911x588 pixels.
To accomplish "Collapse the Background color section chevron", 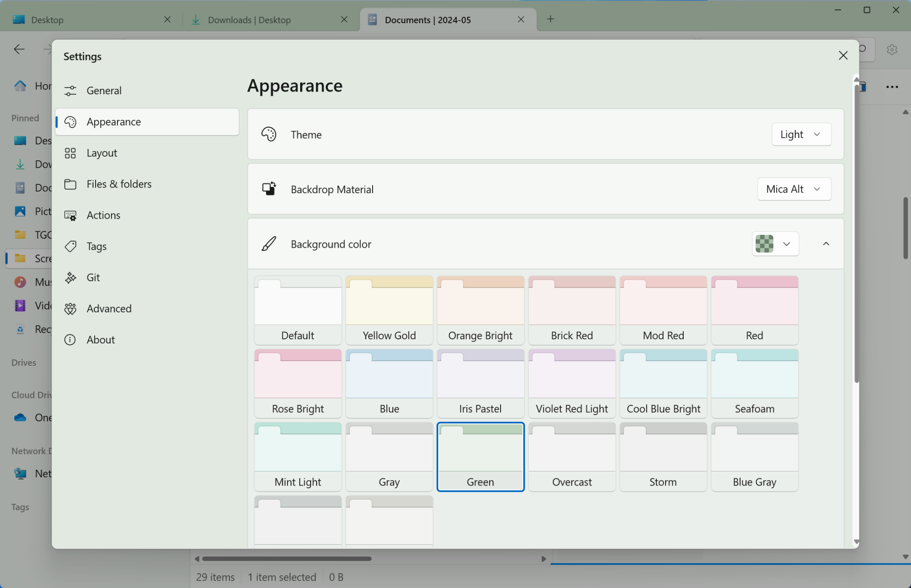I will pyautogui.click(x=826, y=244).
